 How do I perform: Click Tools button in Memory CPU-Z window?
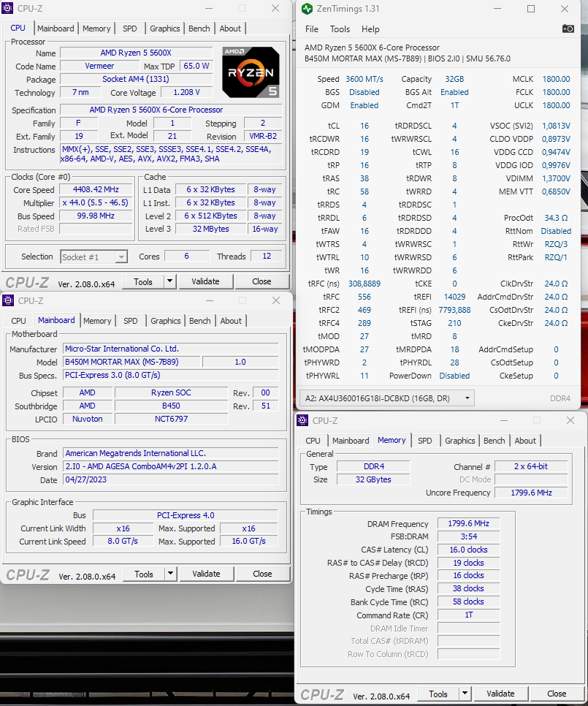[438, 694]
